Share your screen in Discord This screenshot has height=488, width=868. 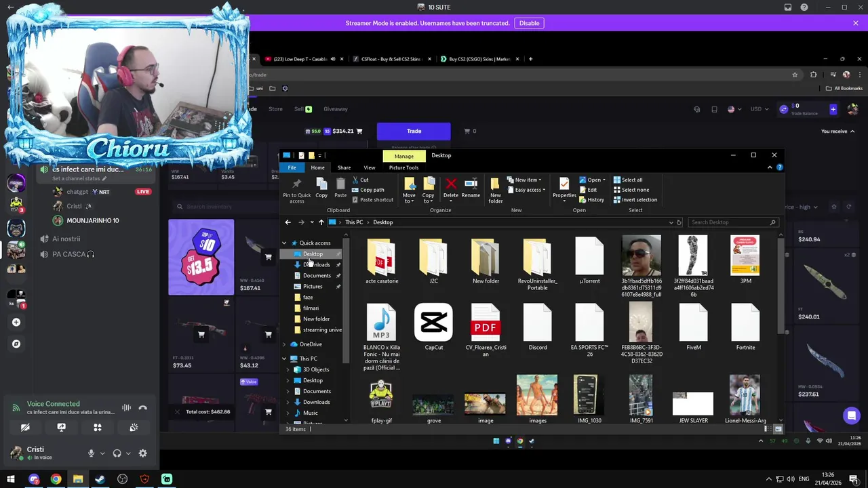click(x=62, y=428)
